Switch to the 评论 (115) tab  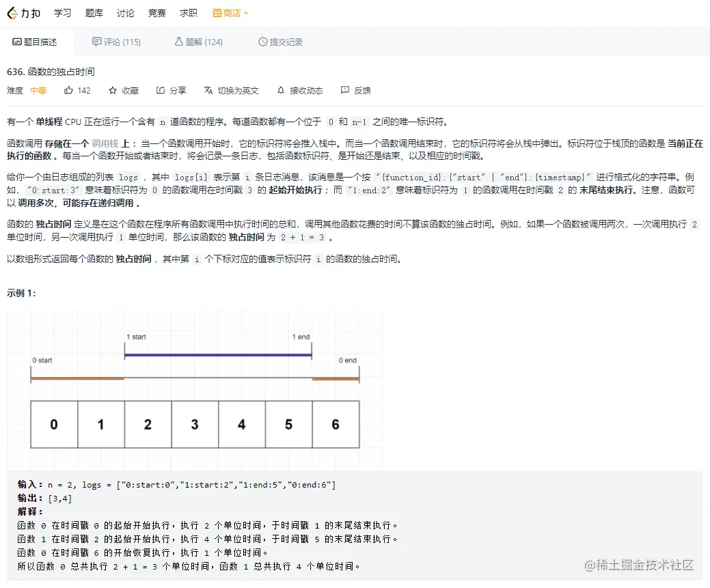click(116, 42)
